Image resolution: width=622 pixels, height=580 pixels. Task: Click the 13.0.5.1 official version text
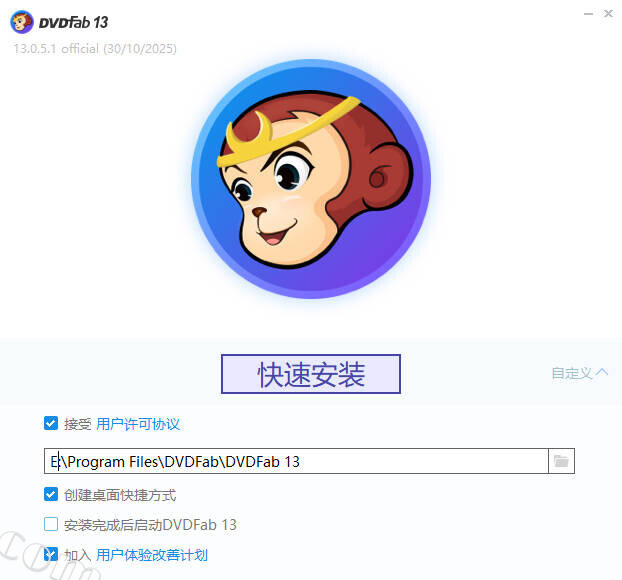tap(95, 49)
